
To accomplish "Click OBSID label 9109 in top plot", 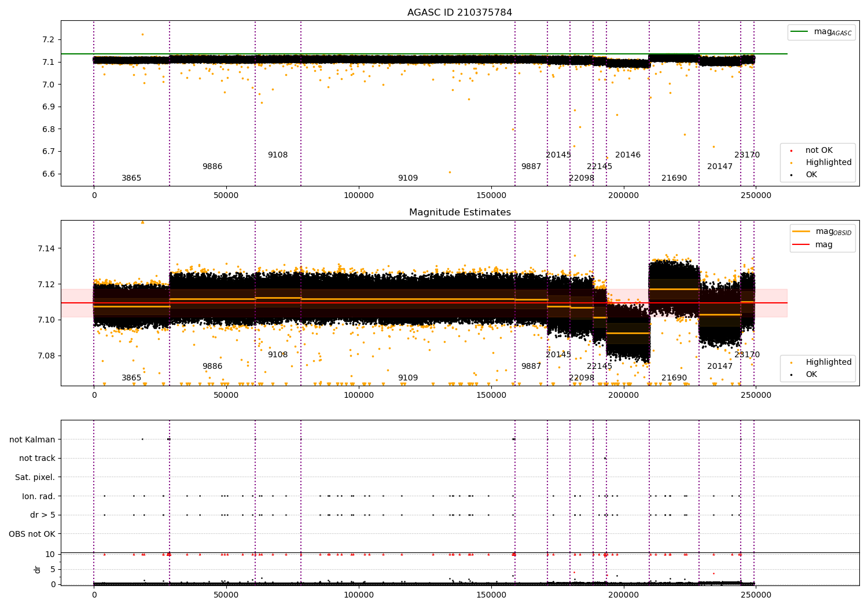I will (x=408, y=178).
